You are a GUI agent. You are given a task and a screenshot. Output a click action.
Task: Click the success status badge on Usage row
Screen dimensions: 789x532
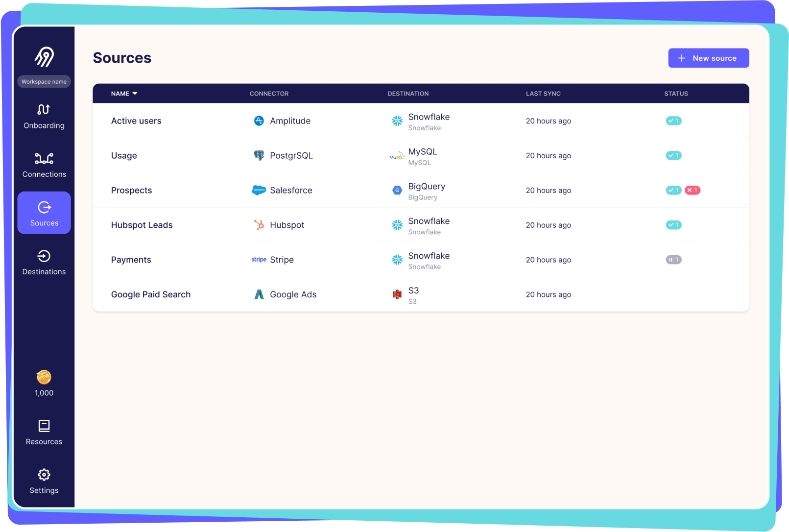pos(674,155)
